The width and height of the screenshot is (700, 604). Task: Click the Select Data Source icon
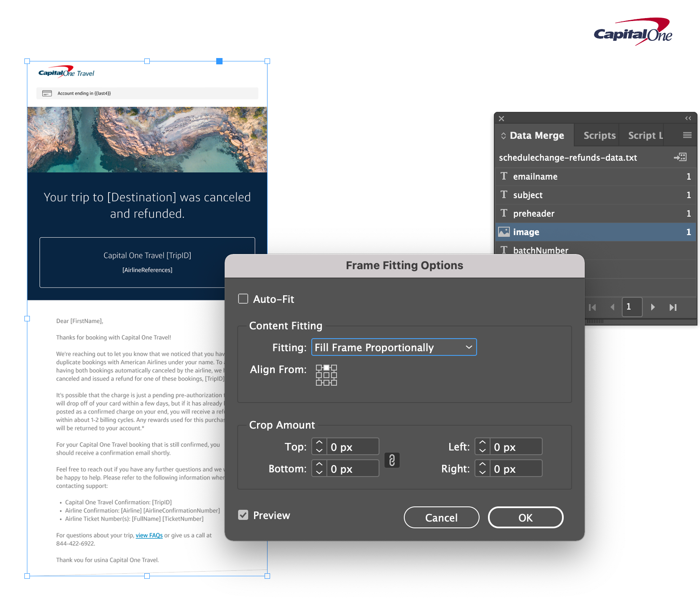pos(680,157)
